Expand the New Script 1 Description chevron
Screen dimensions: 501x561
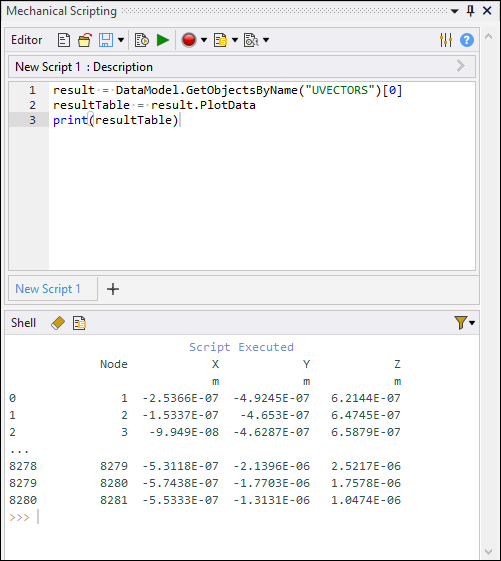461,66
